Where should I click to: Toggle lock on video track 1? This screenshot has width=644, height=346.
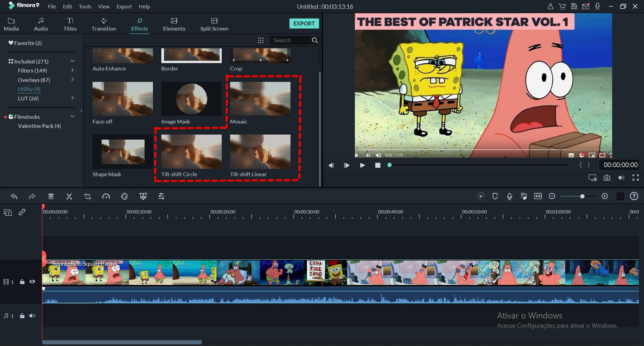coord(22,282)
